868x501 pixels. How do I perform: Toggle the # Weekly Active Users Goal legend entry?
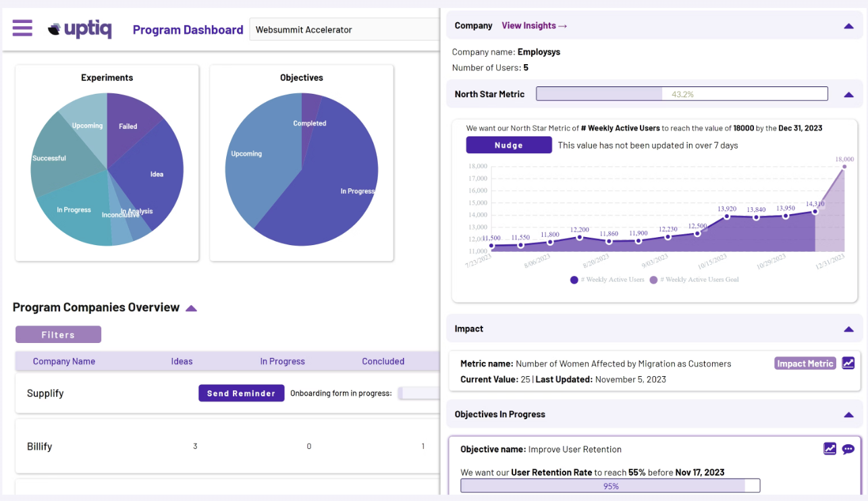pos(695,279)
